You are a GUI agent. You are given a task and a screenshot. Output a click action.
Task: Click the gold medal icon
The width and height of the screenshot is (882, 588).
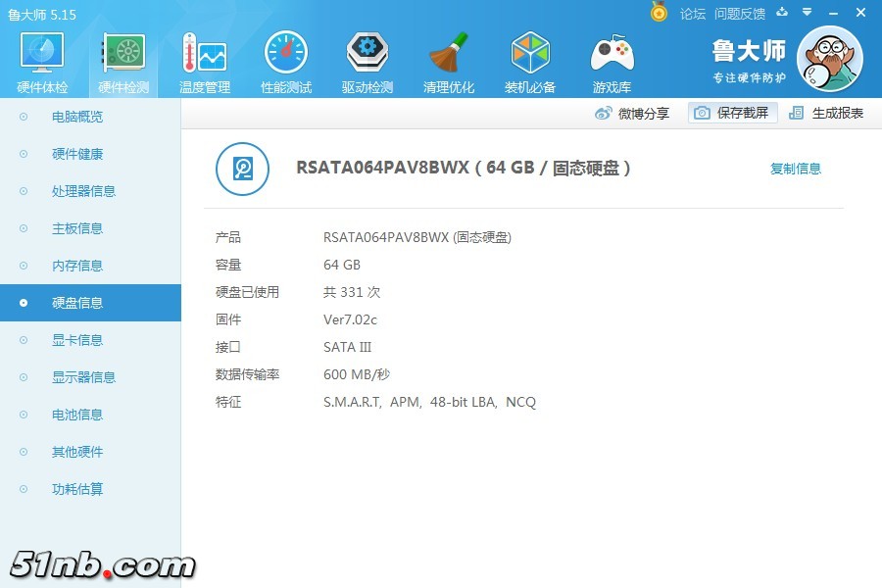pyautogui.click(x=659, y=13)
